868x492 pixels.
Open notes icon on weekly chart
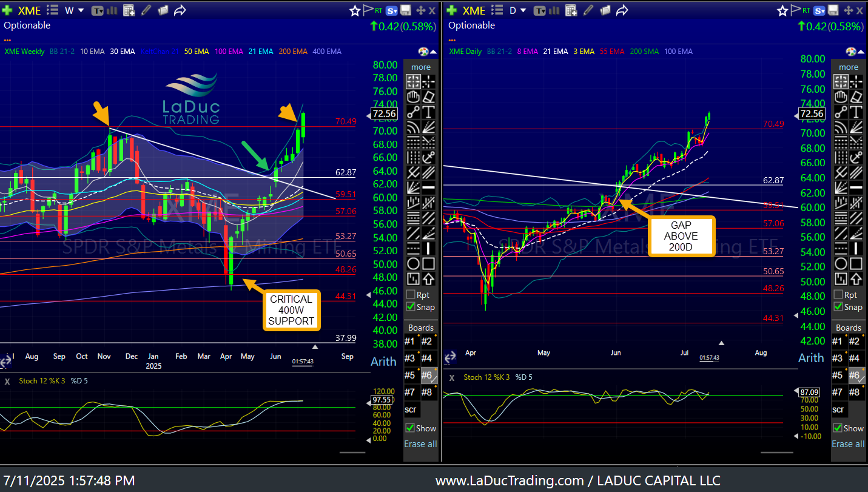(163, 10)
